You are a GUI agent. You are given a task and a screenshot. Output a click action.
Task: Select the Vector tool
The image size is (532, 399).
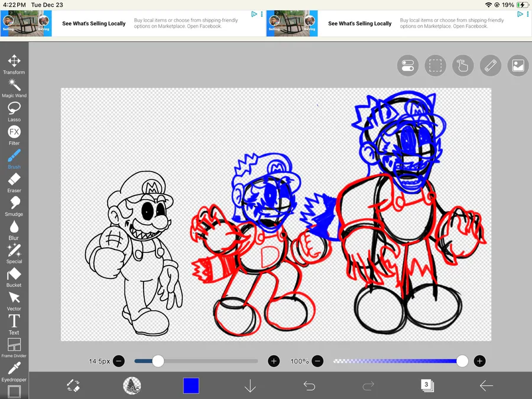(14, 301)
